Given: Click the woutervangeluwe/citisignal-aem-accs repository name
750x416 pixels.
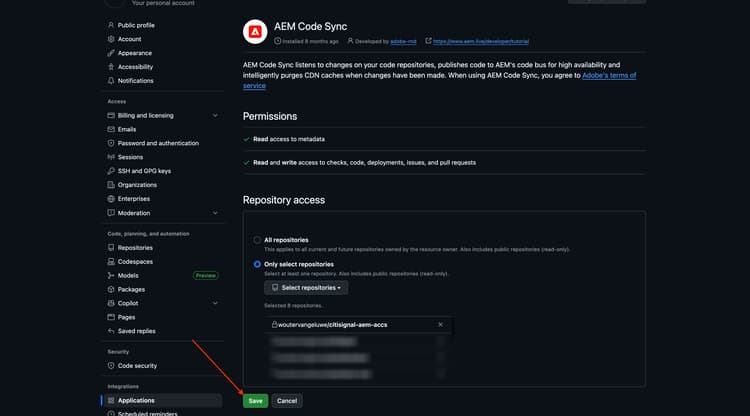Looking at the screenshot, I should tap(333, 325).
